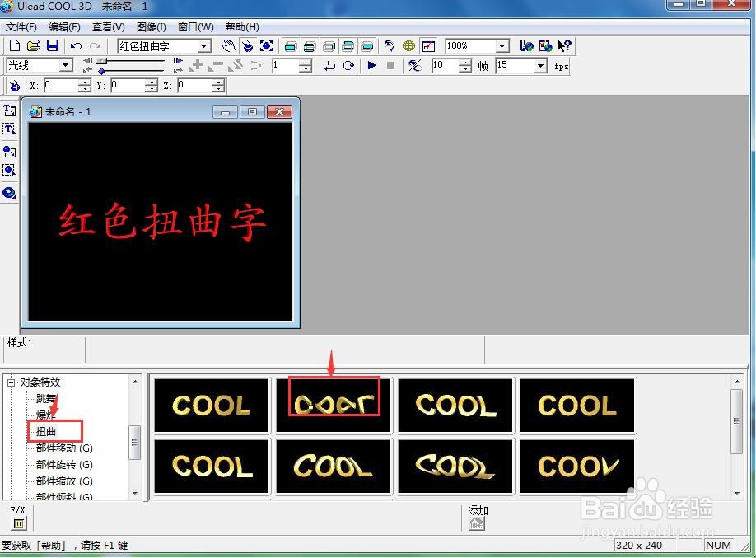This screenshot has width=756, height=558.
Task: Toggle loop playback mode
Action: coord(348,65)
